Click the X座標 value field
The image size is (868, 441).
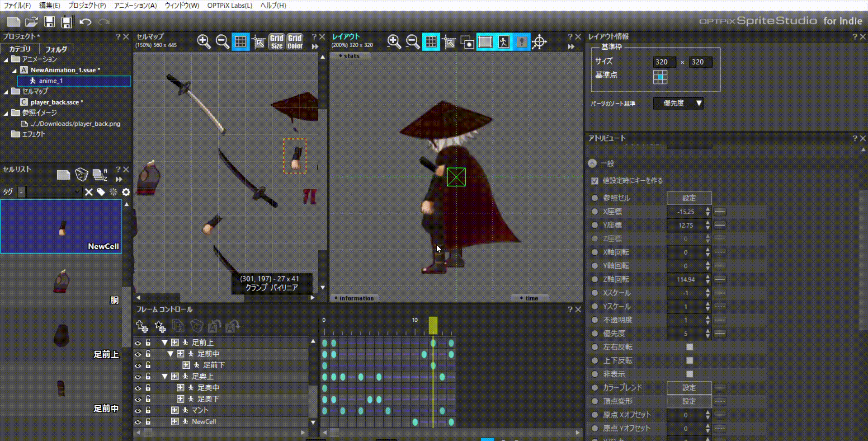tap(685, 211)
